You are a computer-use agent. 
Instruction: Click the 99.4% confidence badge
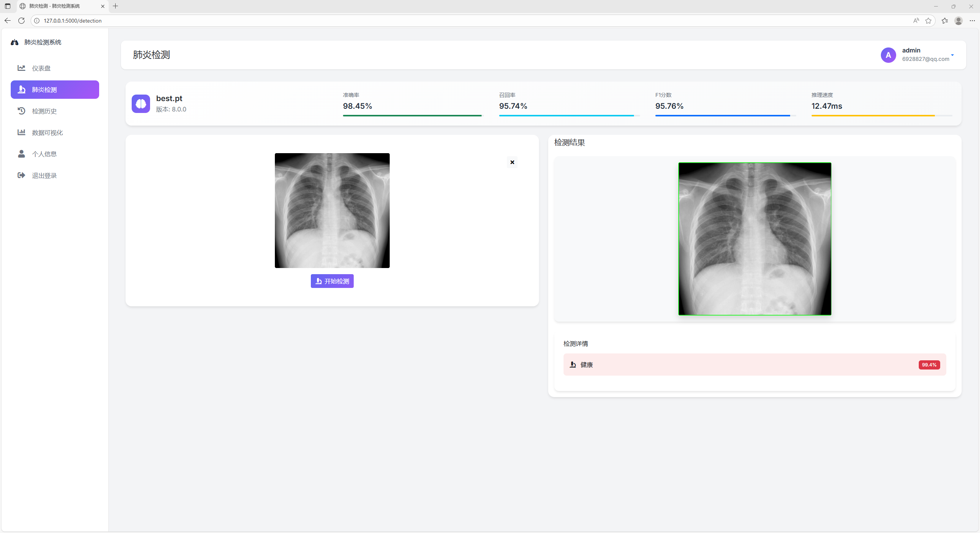(x=929, y=365)
